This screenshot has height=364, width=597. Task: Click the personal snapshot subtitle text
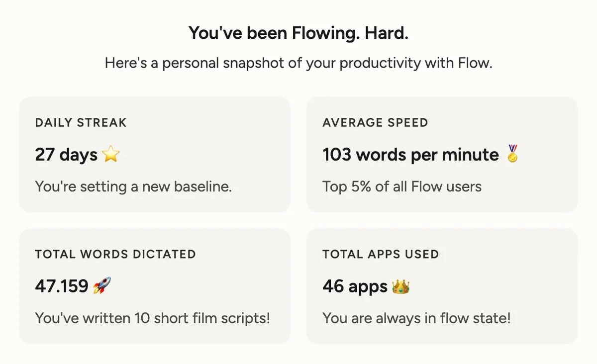[x=298, y=63]
